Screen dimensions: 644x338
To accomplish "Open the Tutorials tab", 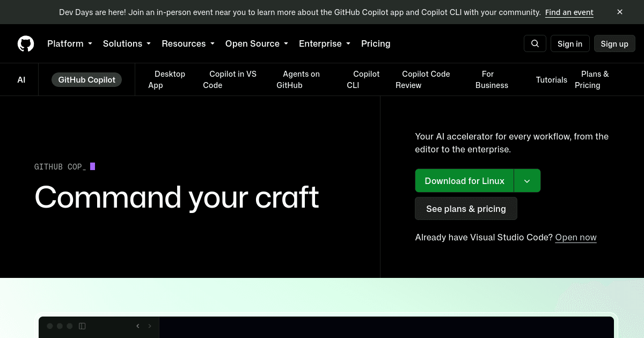I will coord(551,79).
